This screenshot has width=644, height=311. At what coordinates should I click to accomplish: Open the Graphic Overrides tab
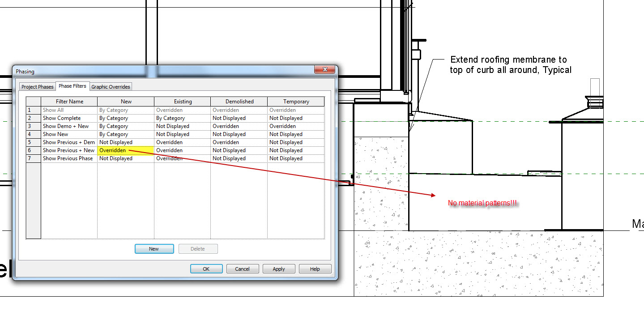[x=111, y=87]
